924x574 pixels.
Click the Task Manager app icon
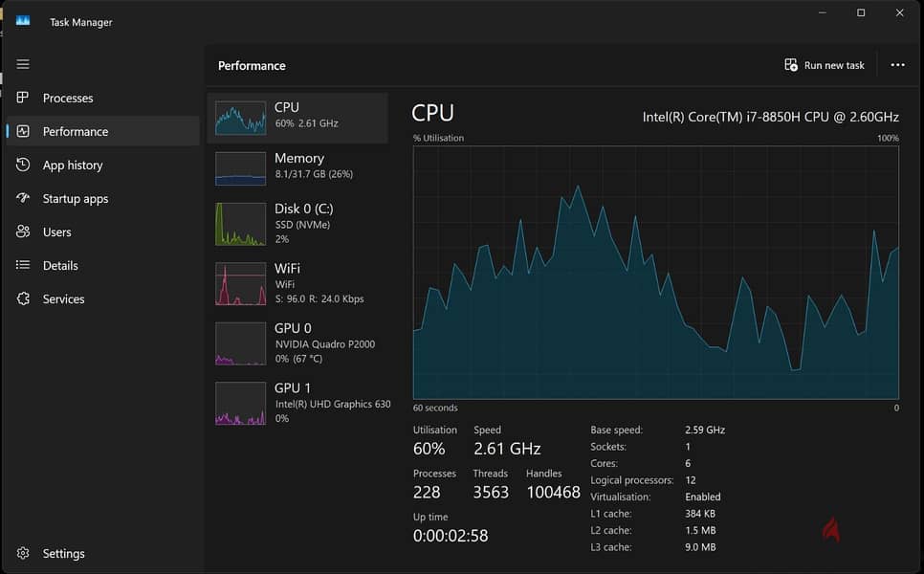click(23, 21)
